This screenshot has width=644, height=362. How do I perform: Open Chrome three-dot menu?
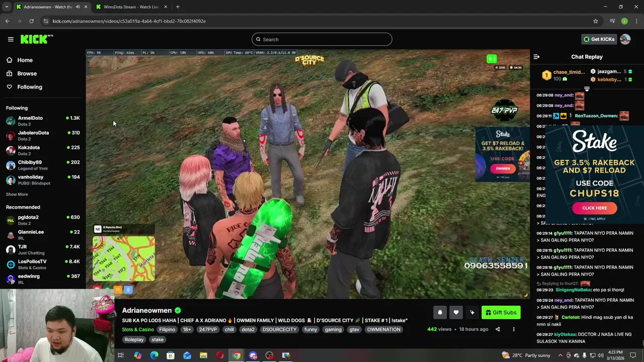(637, 21)
